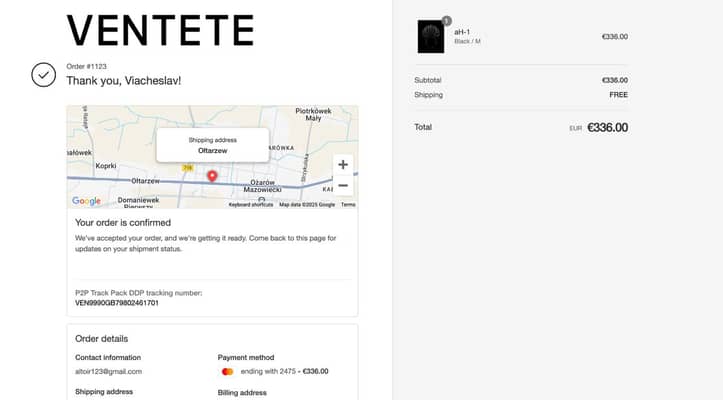
Task: Open map Keyboard shortcuts
Action: 251,204
